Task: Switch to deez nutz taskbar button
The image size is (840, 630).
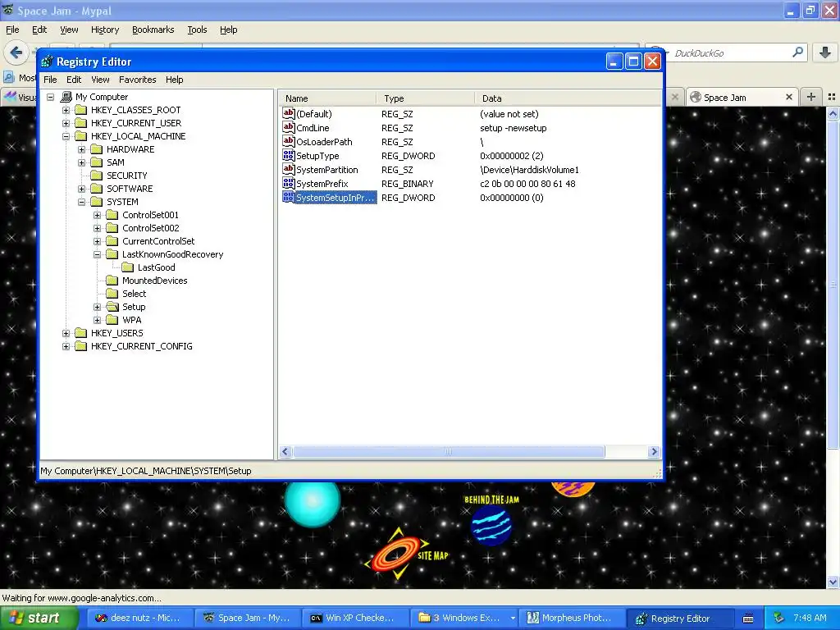Action: [x=139, y=619]
